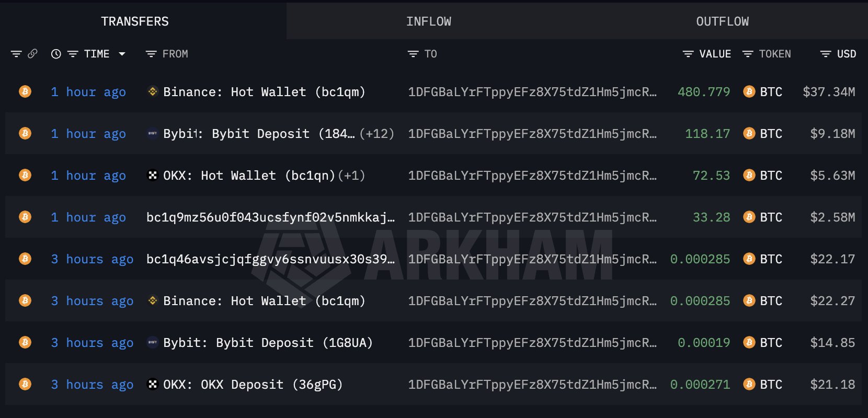This screenshot has height=418, width=868.
Task: Click the Bybit logo beside Deposit (1G8UA)
Action: 153,342
